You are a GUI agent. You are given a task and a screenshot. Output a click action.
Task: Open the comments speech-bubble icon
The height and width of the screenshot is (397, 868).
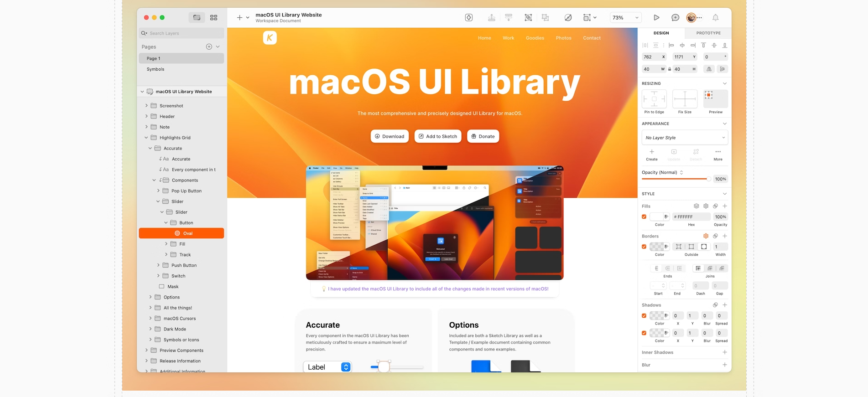676,17
